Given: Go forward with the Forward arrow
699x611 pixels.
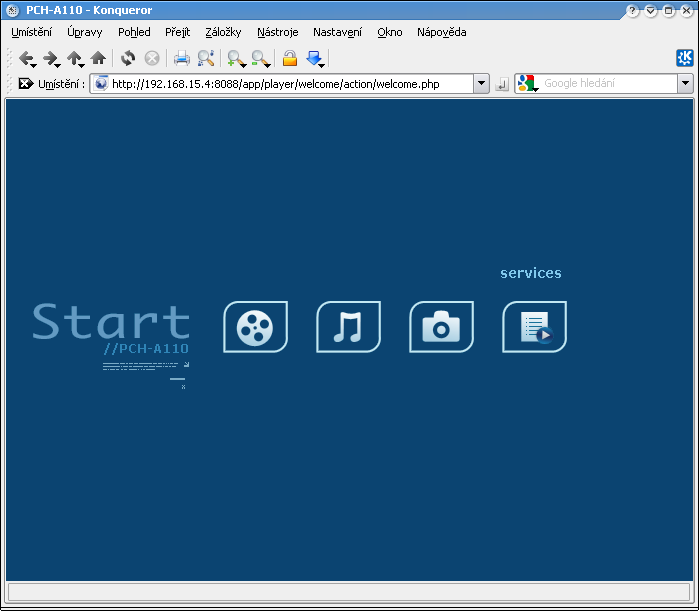Looking at the screenshot, I should (x=51, y=58).
